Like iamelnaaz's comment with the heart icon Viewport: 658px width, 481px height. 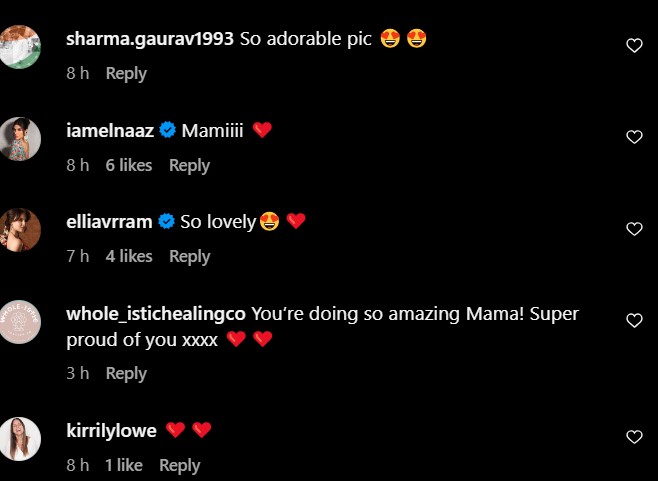[633, 137]
